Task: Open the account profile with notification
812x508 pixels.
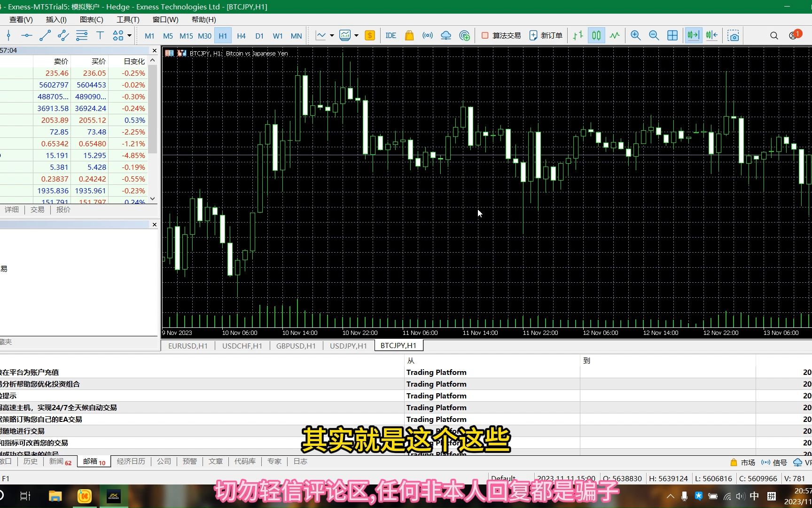Action: 795,35
